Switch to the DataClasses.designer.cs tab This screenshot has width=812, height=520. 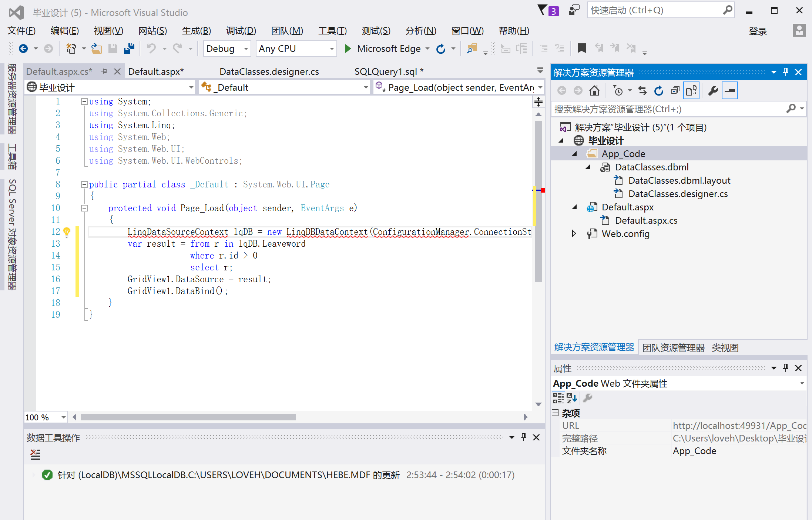click(x=268, y=71)
